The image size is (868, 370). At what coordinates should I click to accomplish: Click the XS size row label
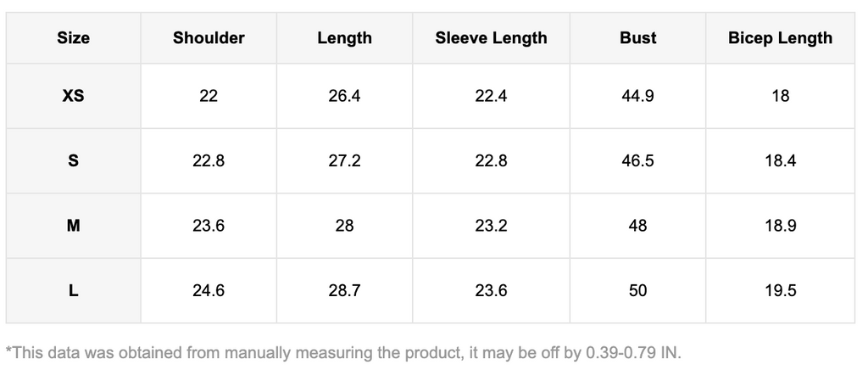pos(74,96)
